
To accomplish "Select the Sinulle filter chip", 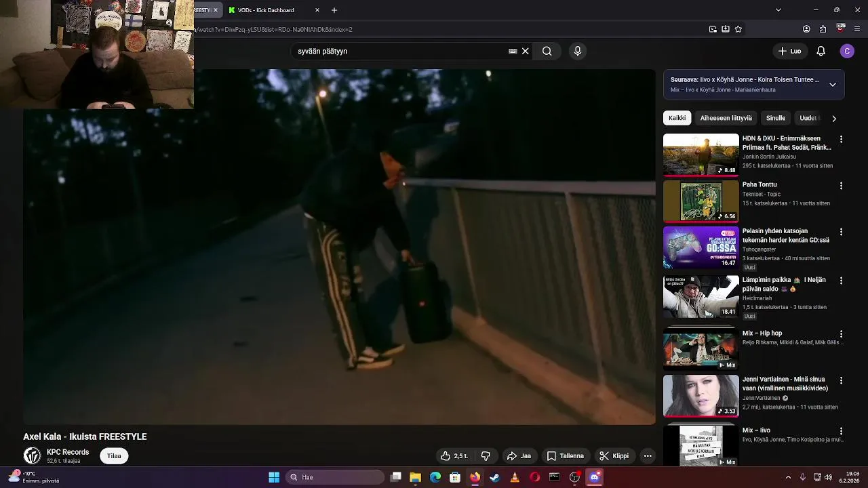I will [776, 118].
